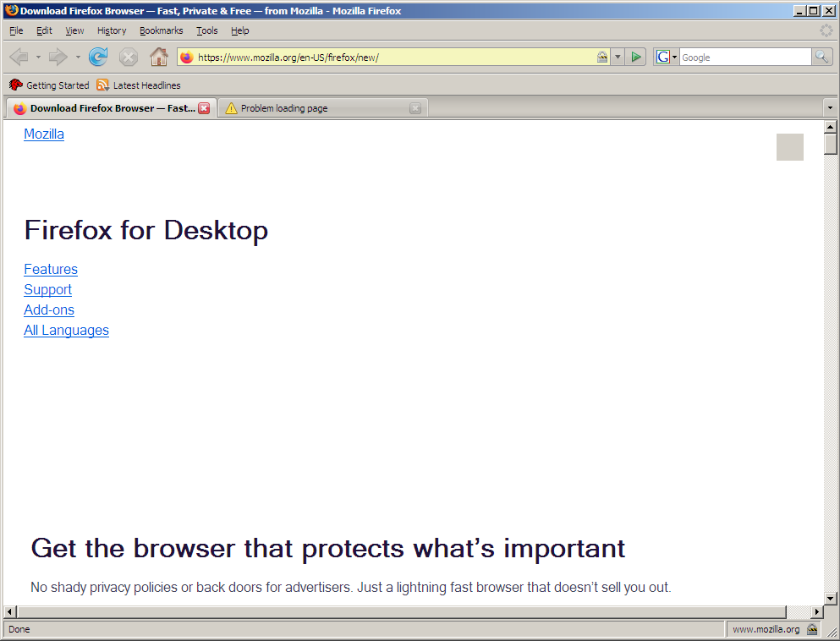Click the Firefox for Desktop heading
Image resolution: width=840 pixels, height=641 pixels.
point(146,230)
